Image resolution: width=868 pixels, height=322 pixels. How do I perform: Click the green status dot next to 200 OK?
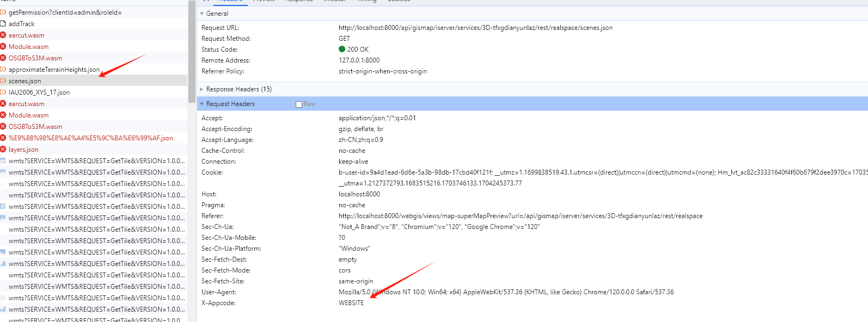click(342, 49)
